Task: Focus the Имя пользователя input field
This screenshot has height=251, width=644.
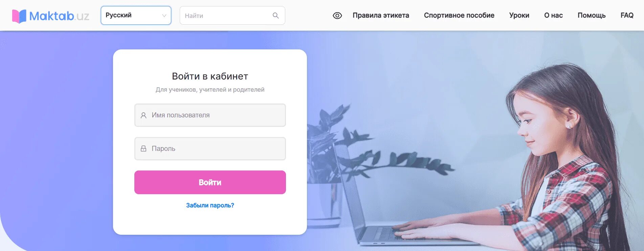Action: tap(210, 115)
